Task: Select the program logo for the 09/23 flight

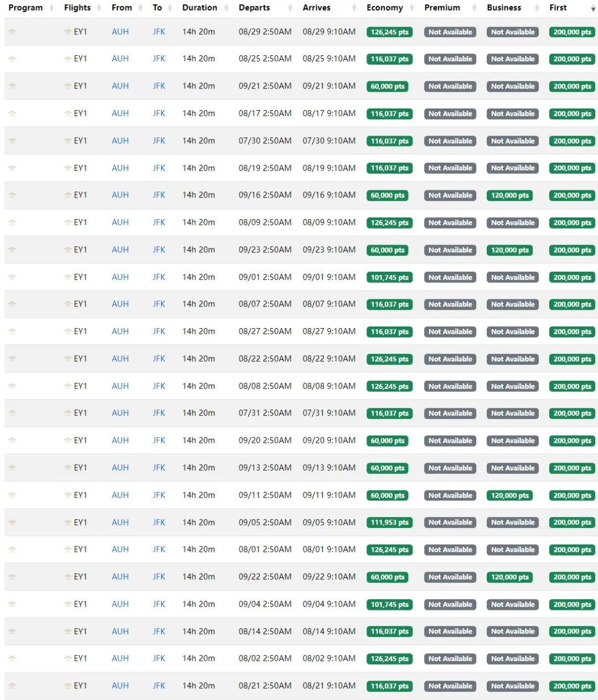Action: 12,250
